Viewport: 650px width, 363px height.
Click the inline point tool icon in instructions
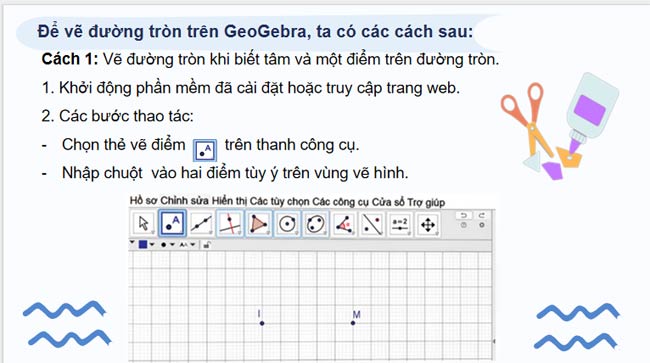tap(205, 150)
